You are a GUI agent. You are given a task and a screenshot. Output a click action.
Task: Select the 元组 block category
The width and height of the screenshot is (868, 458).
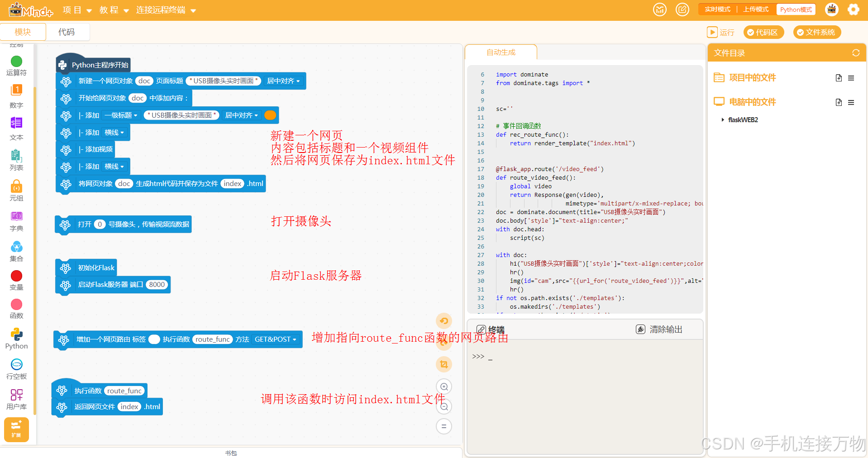pyautogui.click(x=16, y=191)
